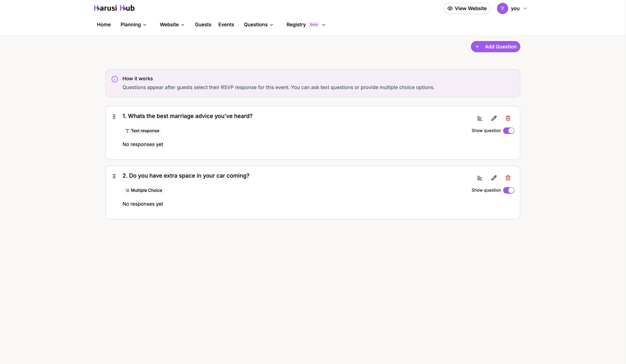Delete the marriage advice question
The height and width of the screenshot is (364, 626).
click(508, 118)
